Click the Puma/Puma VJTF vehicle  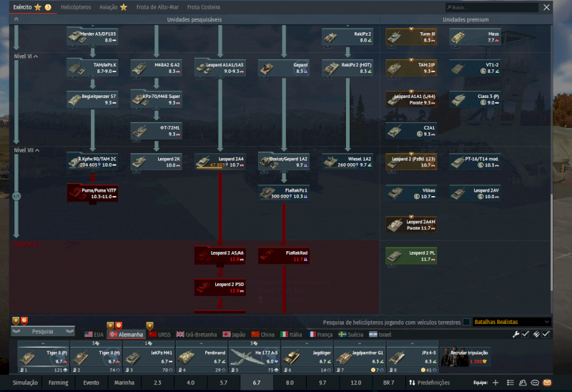pos(92,192)
